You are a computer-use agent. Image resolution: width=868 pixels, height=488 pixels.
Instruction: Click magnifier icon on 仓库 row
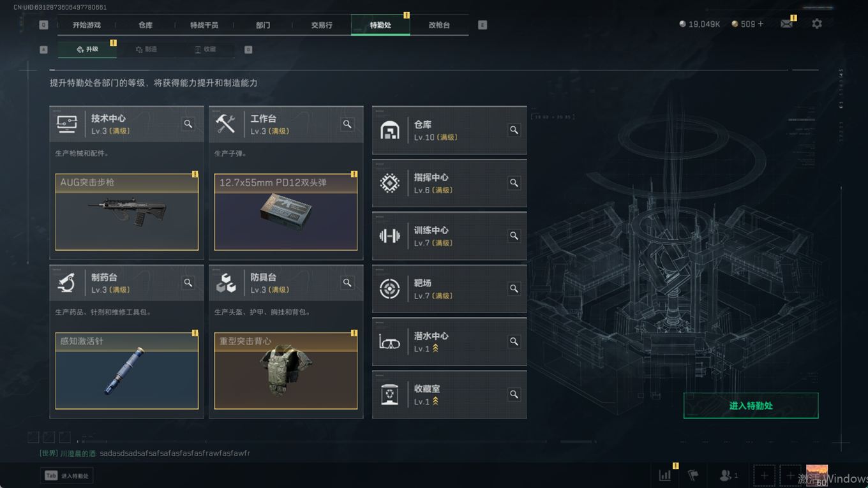pos(514,130)
